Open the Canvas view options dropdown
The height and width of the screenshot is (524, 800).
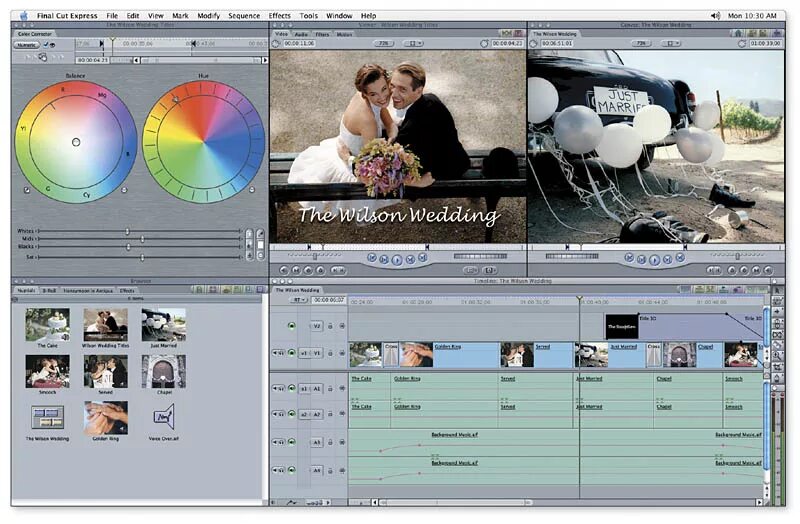[x=671, y=44]
